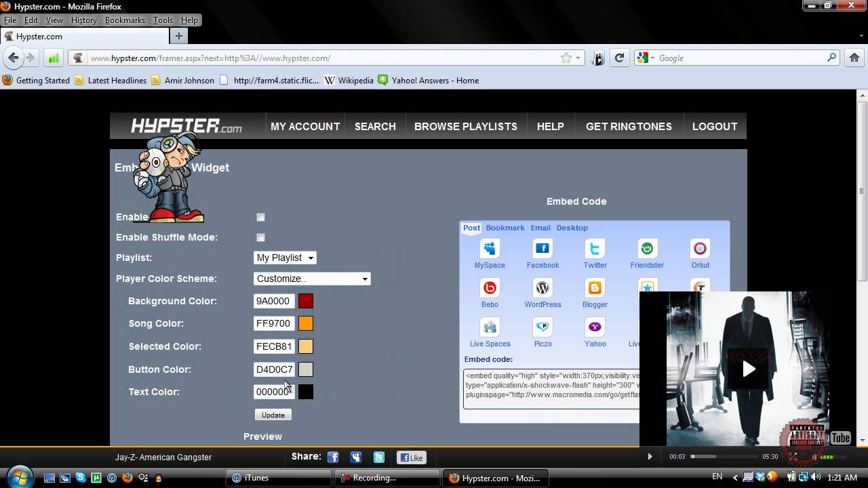
Task: Share on MySpace from bottom Share bar
Action: click(x=356, y=457)
